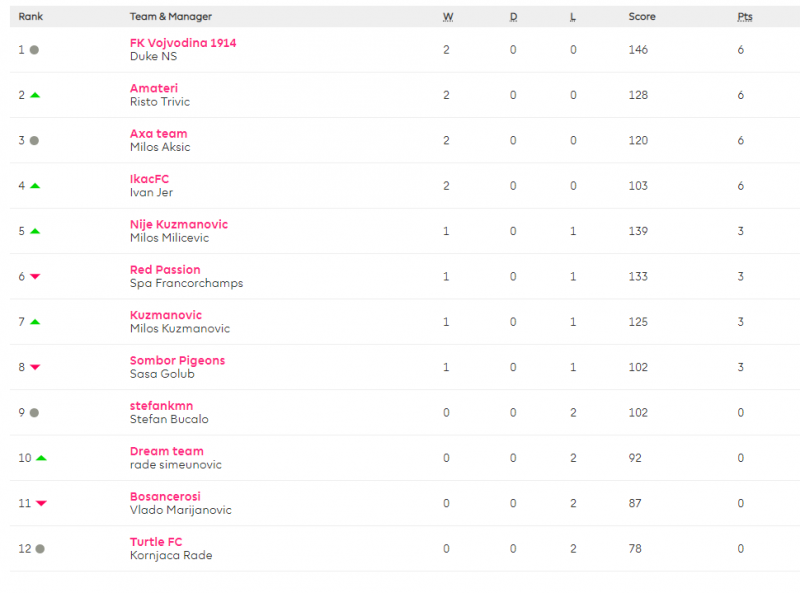
Task: Click the Score column header
Action: click(642, 17)
